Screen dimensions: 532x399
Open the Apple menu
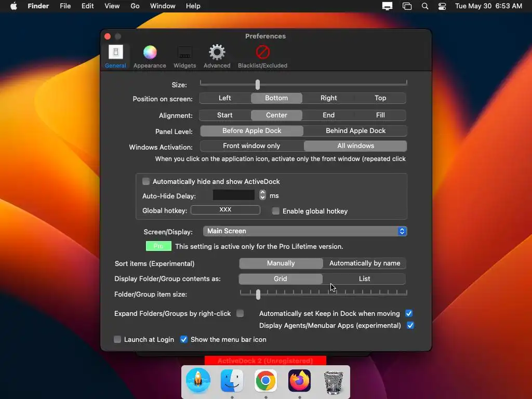point(14,6)
